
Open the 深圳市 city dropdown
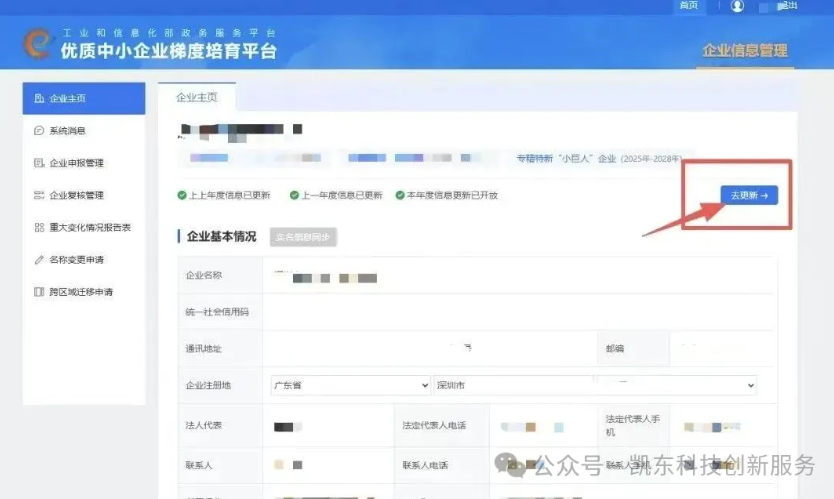pyautogui.click(x=512, y=385)
